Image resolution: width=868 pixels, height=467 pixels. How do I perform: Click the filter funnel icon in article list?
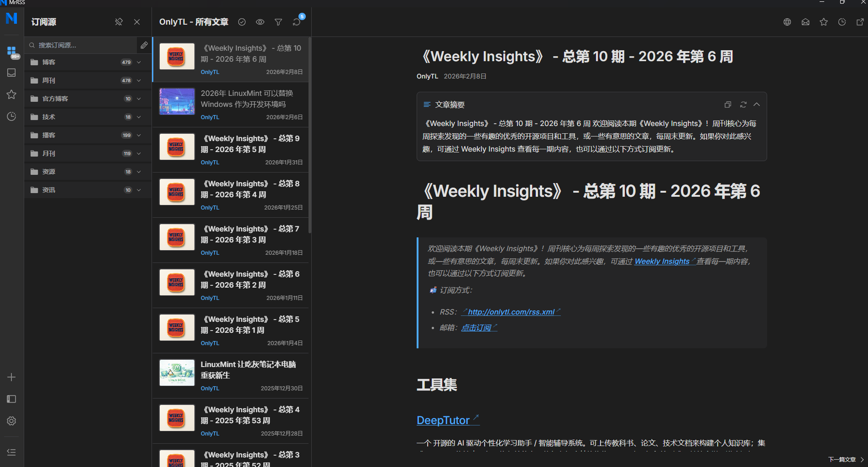tap(278, 22)
